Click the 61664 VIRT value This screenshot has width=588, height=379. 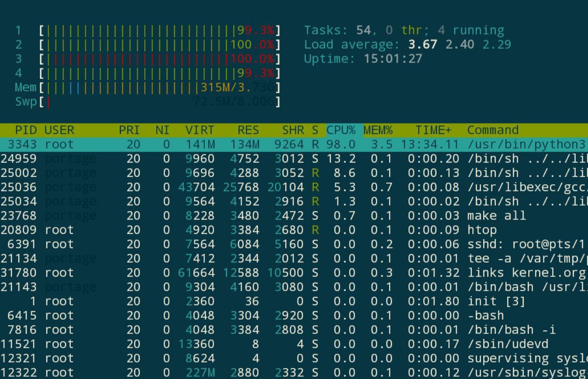tap(196, 272)
